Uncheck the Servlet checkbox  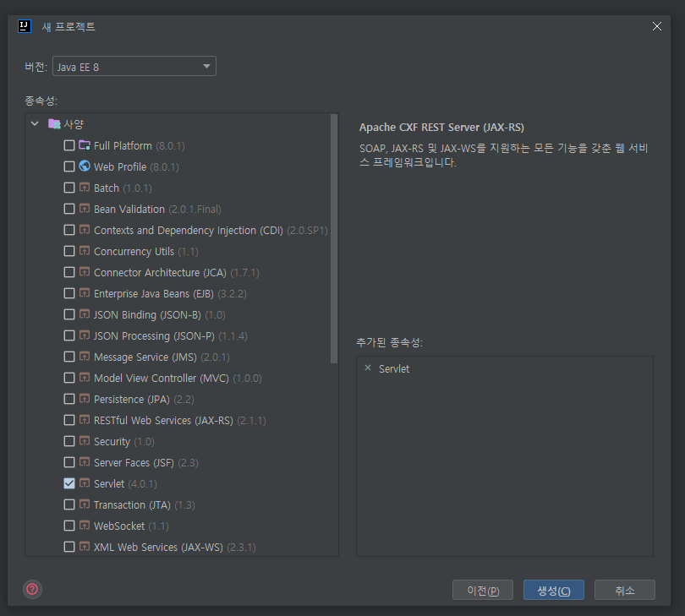69,483
